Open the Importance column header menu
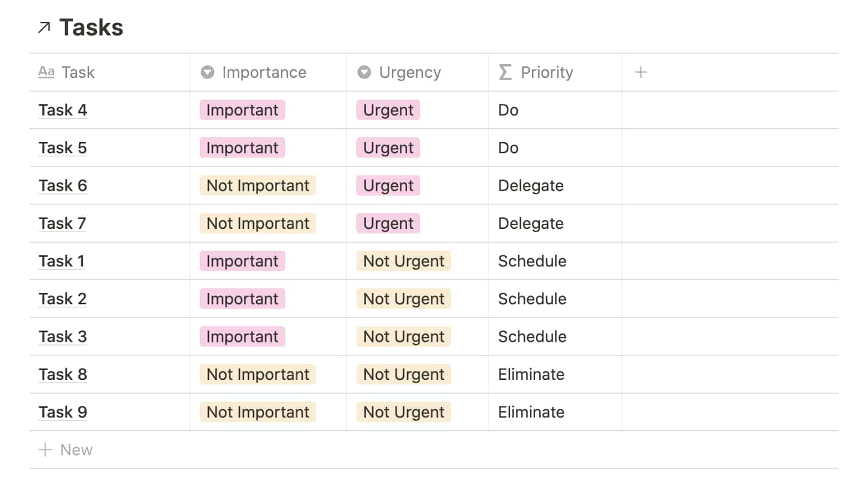The width and height of the screenshot is (868, 488). [x=264, y=72]
